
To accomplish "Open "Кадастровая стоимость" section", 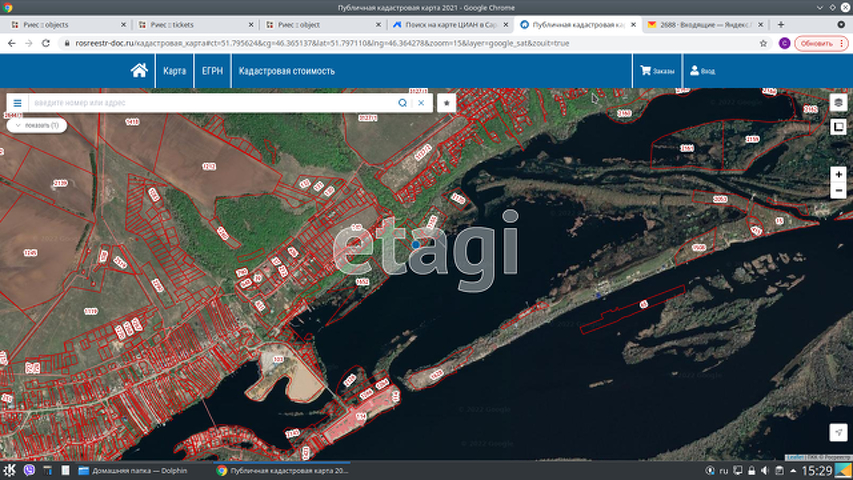I will pyautogui.click(x=285, y=71).
